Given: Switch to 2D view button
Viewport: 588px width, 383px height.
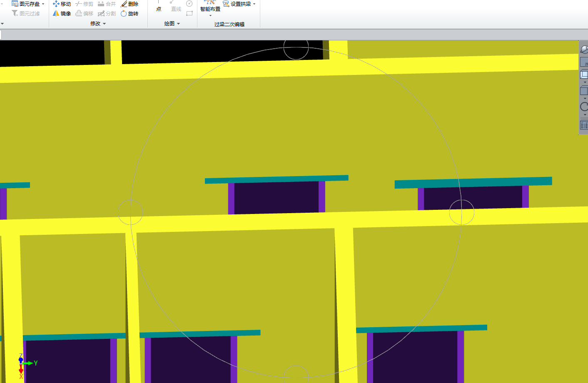Looking at the screenshot, I should tap(584, 62).
